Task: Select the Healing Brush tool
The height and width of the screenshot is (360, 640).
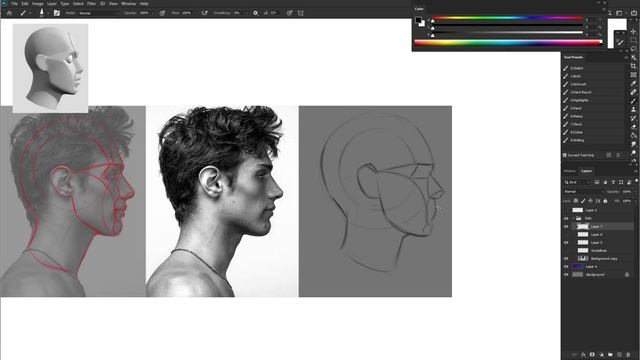Action: [633, 92]
